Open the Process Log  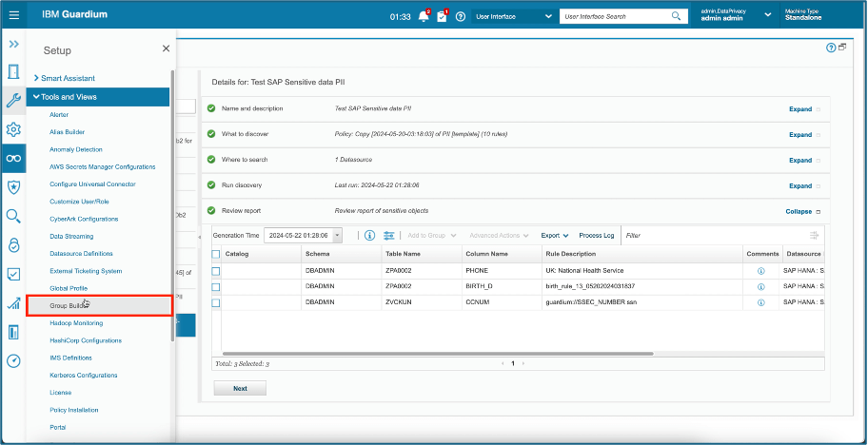pos(596,236)
